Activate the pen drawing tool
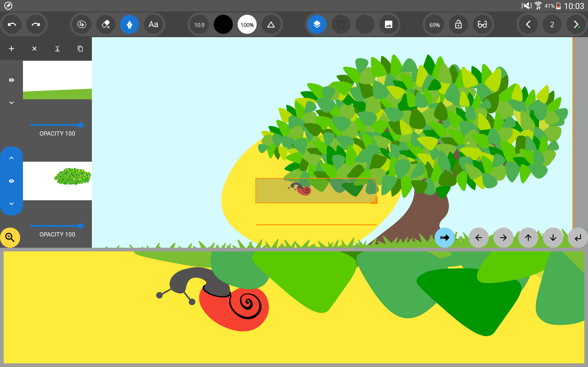Screen dimensions: 588x367 pos(130,25)
